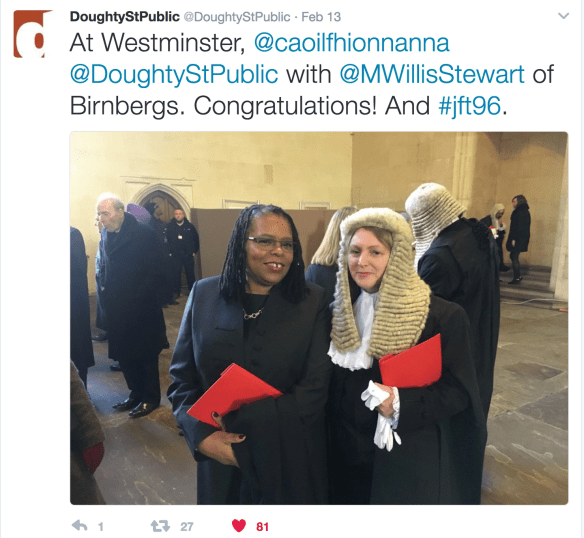Click the grey @DoughtyStPublic handle in header
This screenshot has height=538, width=584.
point(237,17)
